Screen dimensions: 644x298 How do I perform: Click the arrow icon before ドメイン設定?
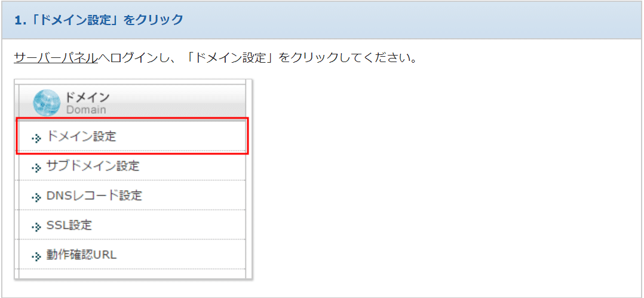(36, 138)
